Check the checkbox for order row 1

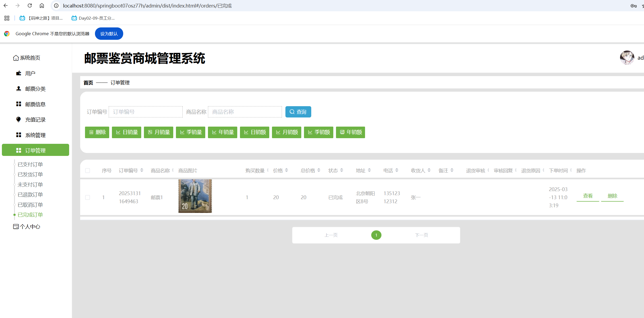(x=88, y=198)
